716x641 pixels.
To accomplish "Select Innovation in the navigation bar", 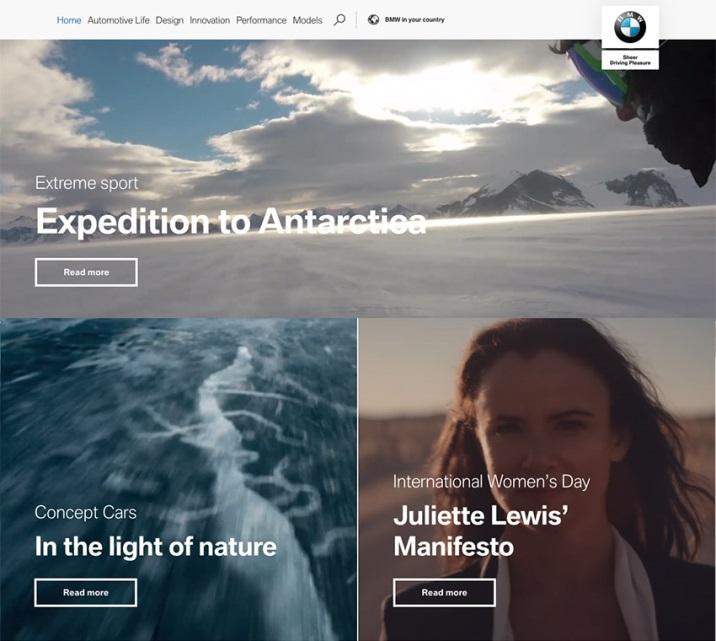I will [x=210, y=20].
